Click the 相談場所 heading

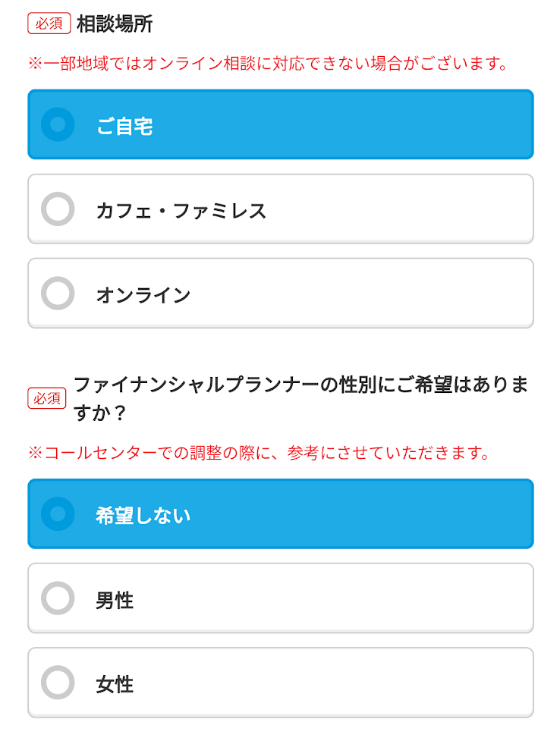[x=115, y=24]
